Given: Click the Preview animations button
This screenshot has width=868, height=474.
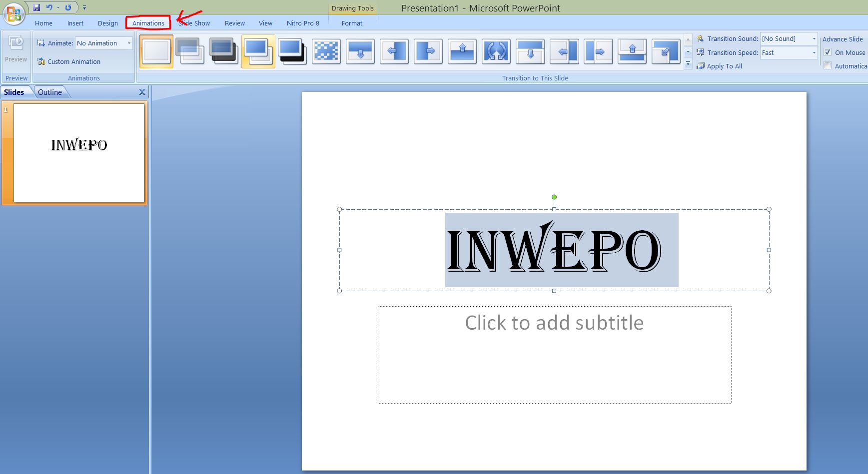Looking at the screenshot, I should pos(16,49).
